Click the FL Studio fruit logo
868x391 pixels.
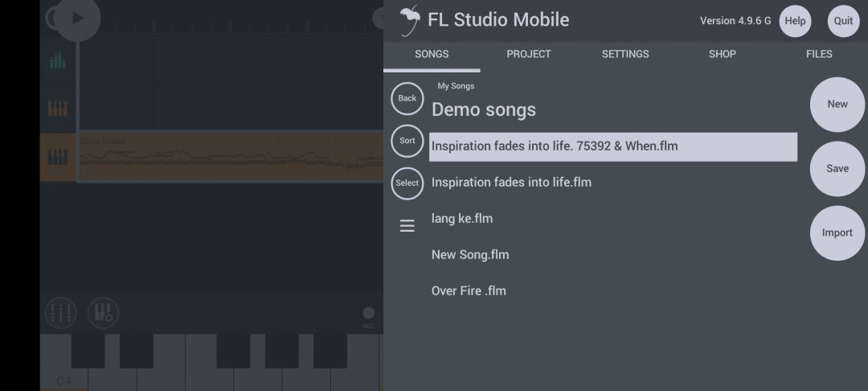(410, 20)
